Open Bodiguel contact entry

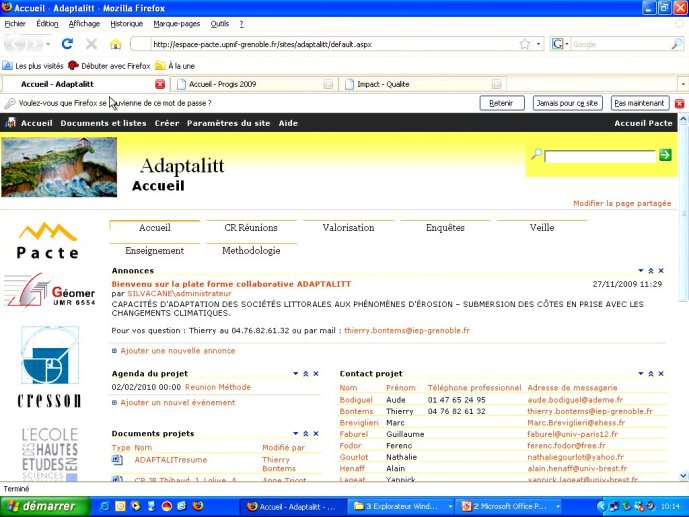356,400
